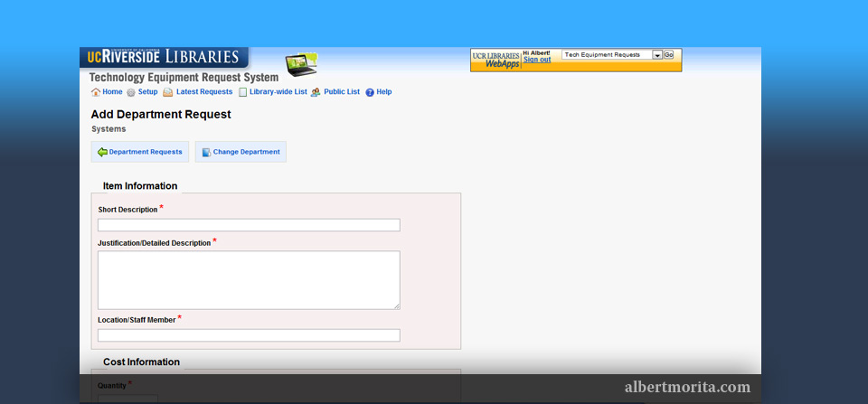Click the UC Riverside Libraries logo
This screenshot has height=404, width=868.
click(x=164, y=57)
